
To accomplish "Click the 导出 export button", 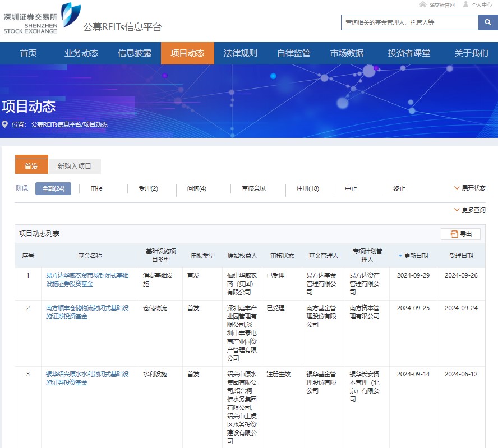I will 460,234.
